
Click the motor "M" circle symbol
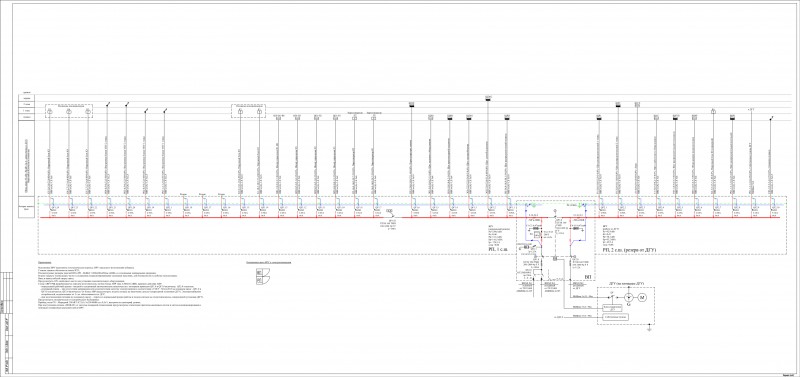coord(643,297)
